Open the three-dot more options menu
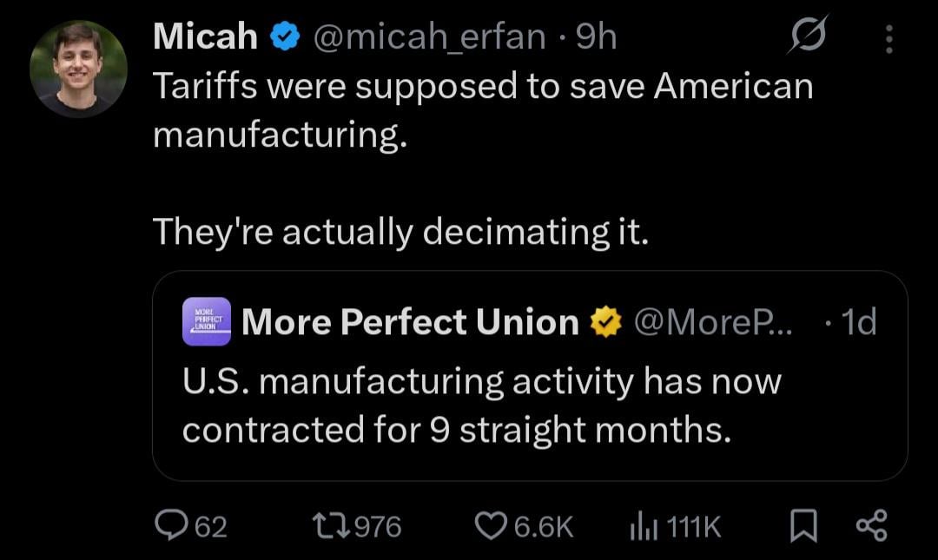 coord(888,37)
